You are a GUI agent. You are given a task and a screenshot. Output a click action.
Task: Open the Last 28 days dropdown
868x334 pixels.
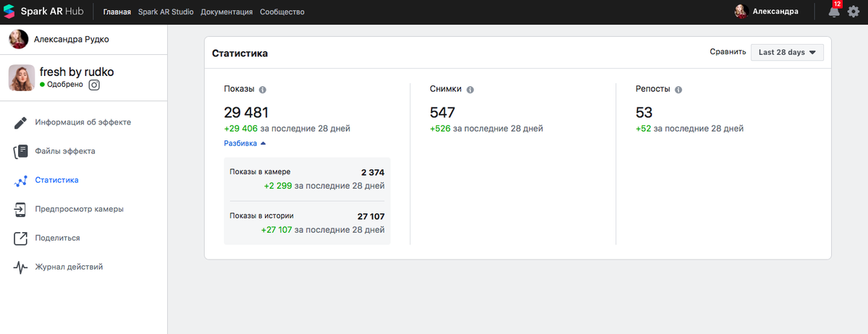[787, 53]
